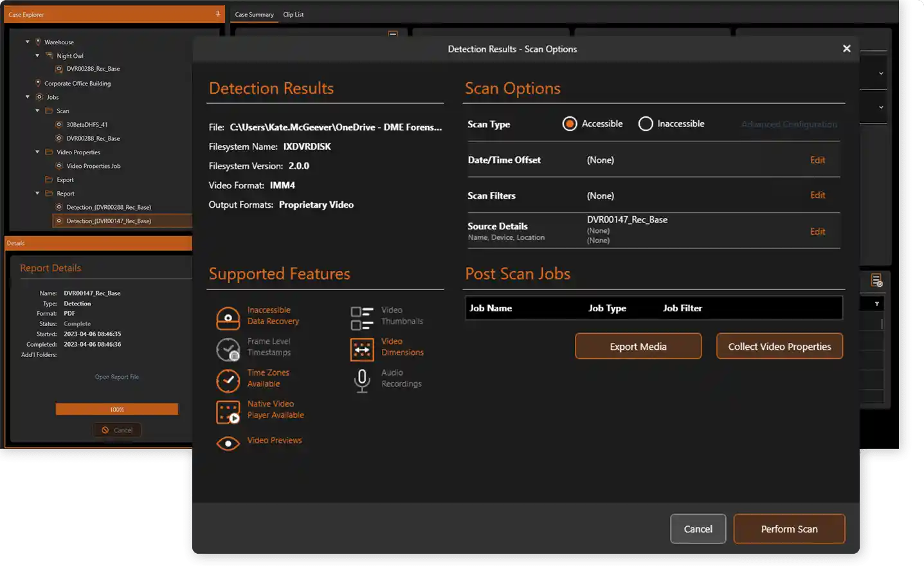Select Detection_(DVR00288_Rec_Base) report item
924x566 pixels.
tap(109, 207)
